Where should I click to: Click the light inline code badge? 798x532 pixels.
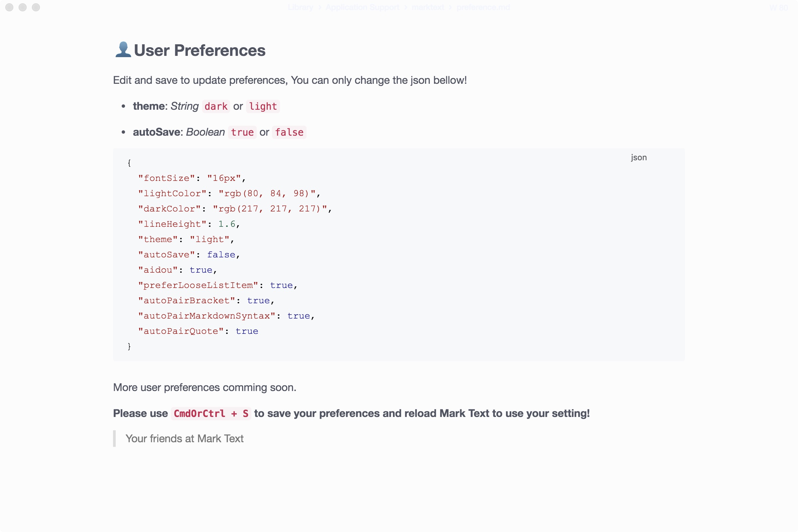tap(263, 106)
